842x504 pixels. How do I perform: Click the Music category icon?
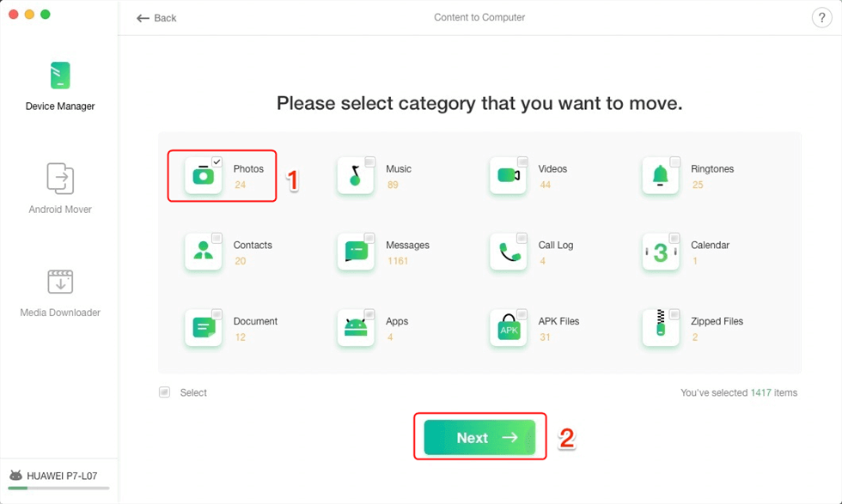coord(355,176)
